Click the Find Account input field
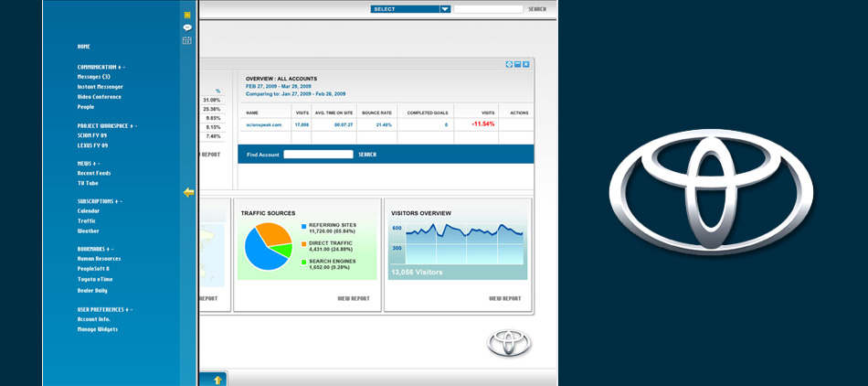868x386 pixels. tap(318, 155)
